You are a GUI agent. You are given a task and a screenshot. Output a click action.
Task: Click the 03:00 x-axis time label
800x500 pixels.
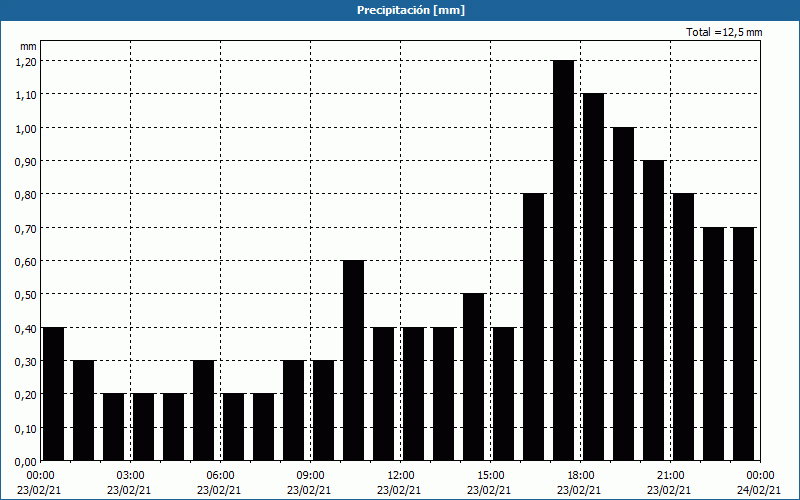coord(130,476)
